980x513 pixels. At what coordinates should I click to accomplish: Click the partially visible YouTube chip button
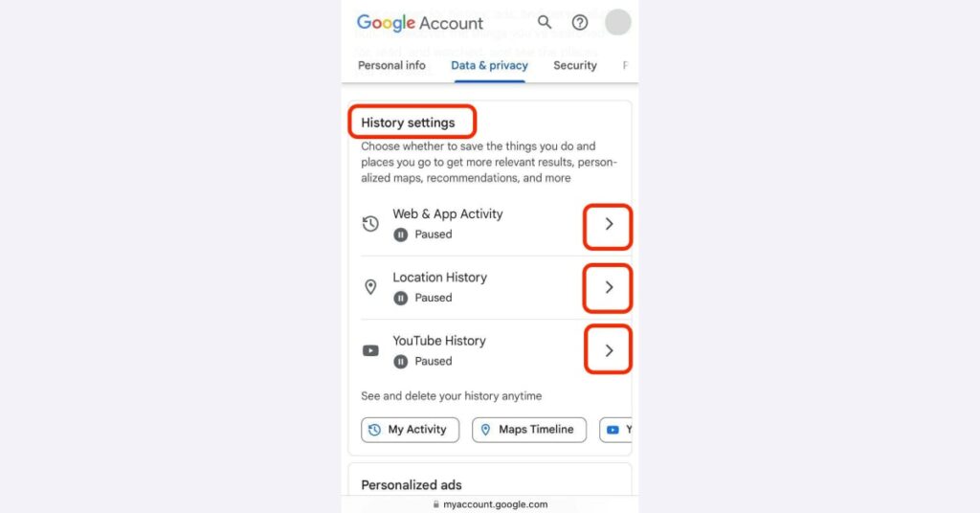(x=616, y=430)
